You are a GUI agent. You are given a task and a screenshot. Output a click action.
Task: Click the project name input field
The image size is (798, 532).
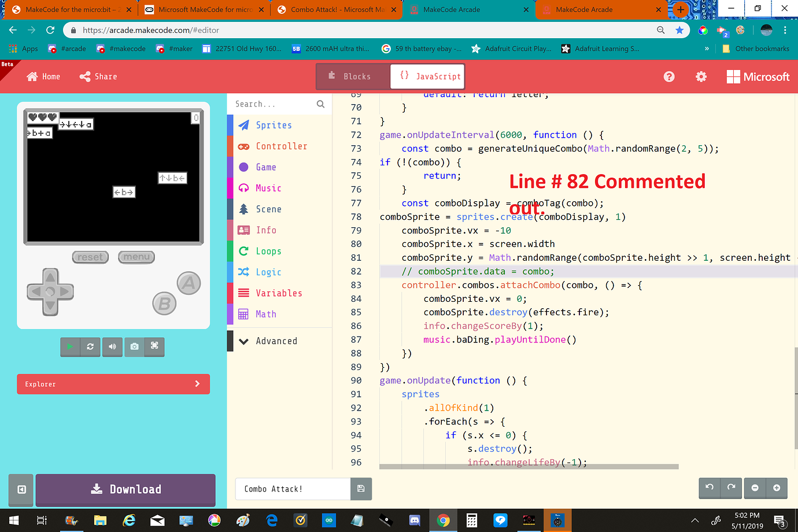292,489
